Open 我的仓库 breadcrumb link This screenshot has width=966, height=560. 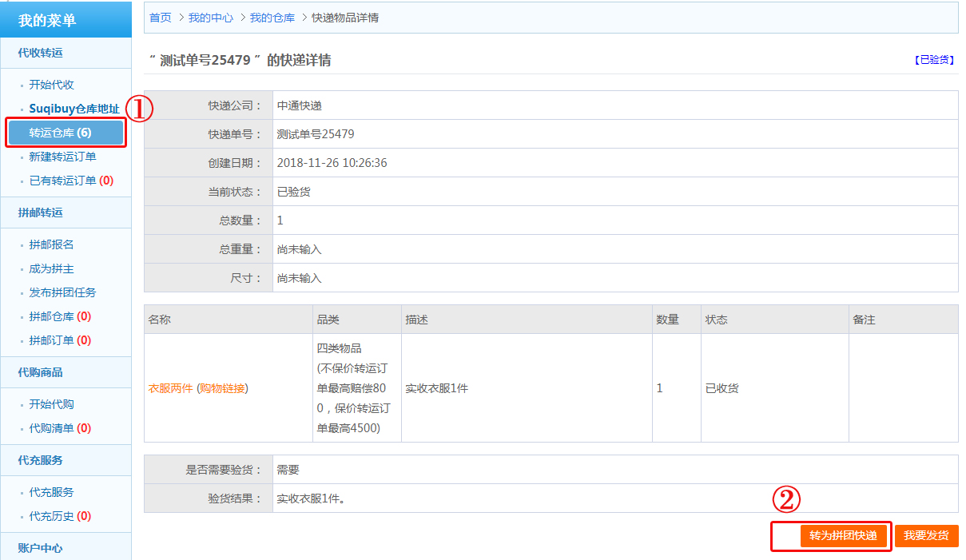(x=272, y=18)
